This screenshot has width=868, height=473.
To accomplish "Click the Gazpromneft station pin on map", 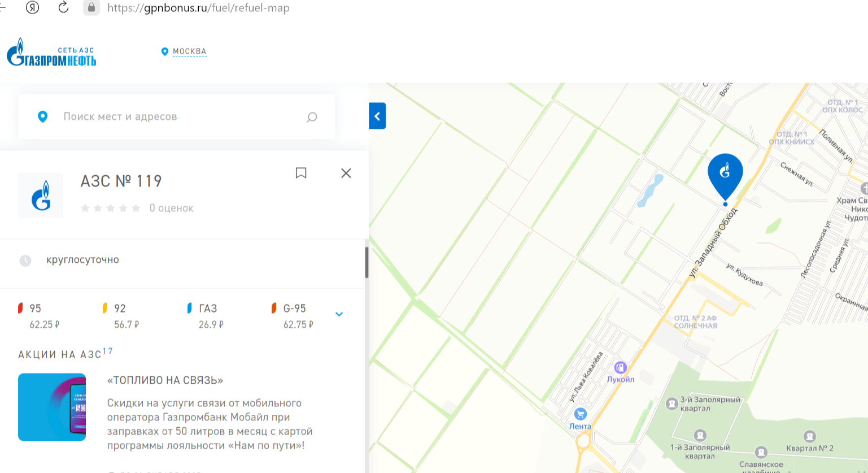I will [725, 177].
